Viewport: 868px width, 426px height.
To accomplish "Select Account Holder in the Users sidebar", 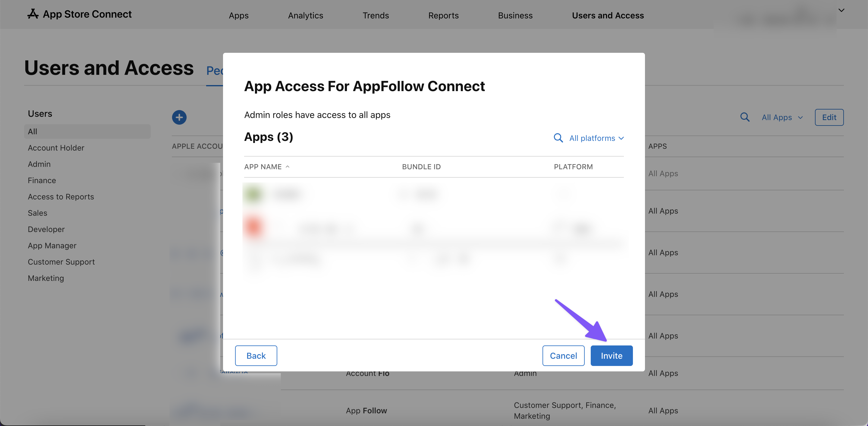I will [56, 148].
